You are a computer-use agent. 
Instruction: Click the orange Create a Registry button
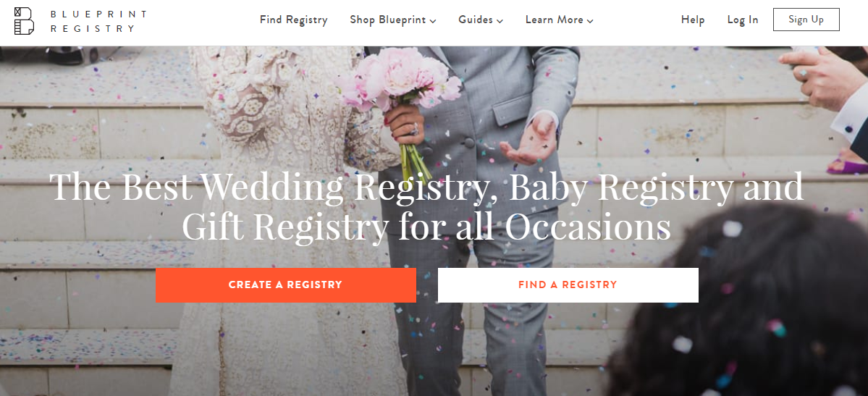286,285
